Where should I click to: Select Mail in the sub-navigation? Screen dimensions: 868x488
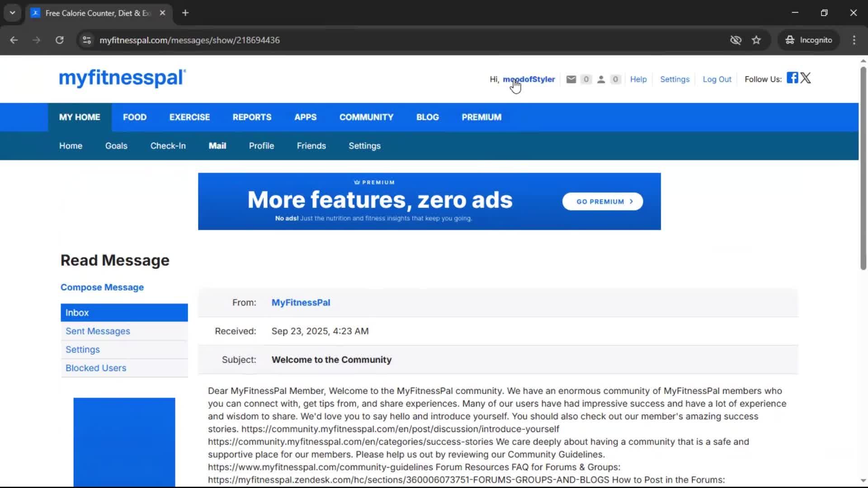tap(217, 146)
